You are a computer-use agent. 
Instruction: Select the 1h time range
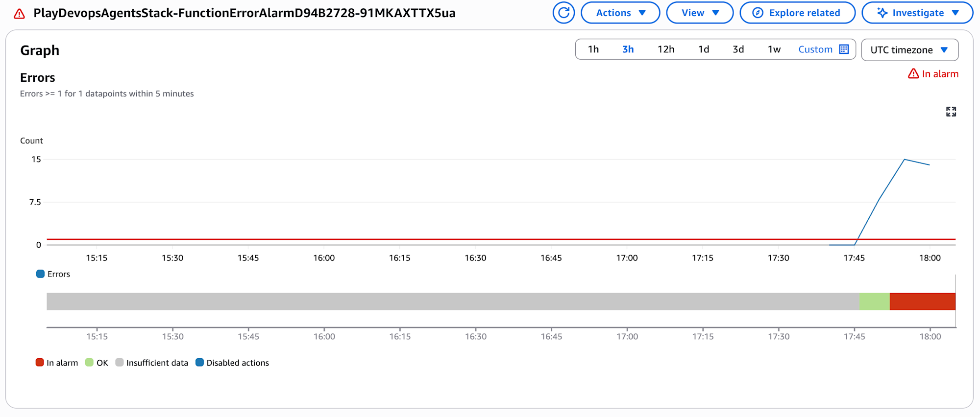click(593, 49)
